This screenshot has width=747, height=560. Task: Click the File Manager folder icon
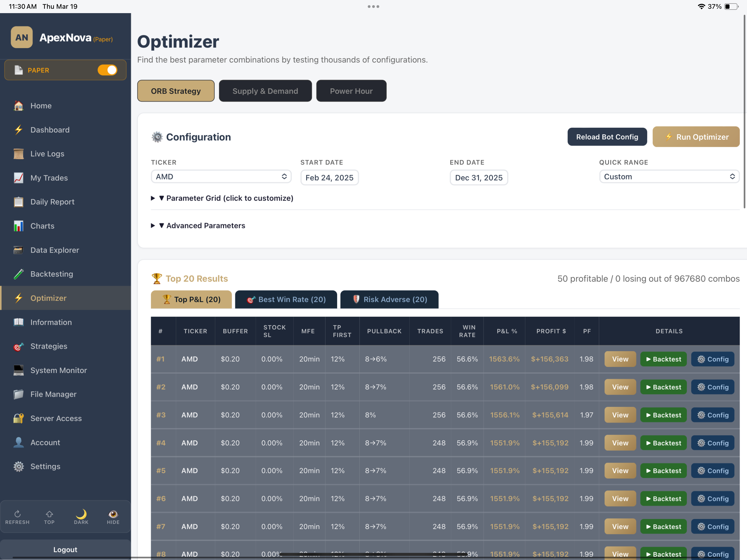pyautogui.click(x=19, y=394)
